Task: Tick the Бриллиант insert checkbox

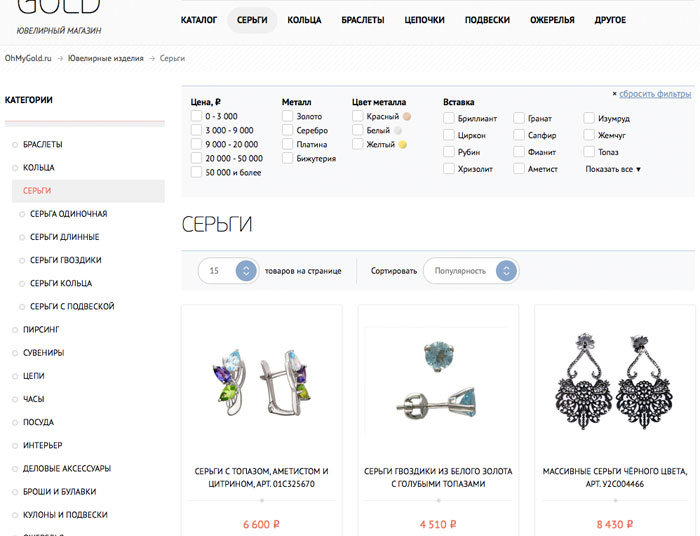Action: (449, 118)
